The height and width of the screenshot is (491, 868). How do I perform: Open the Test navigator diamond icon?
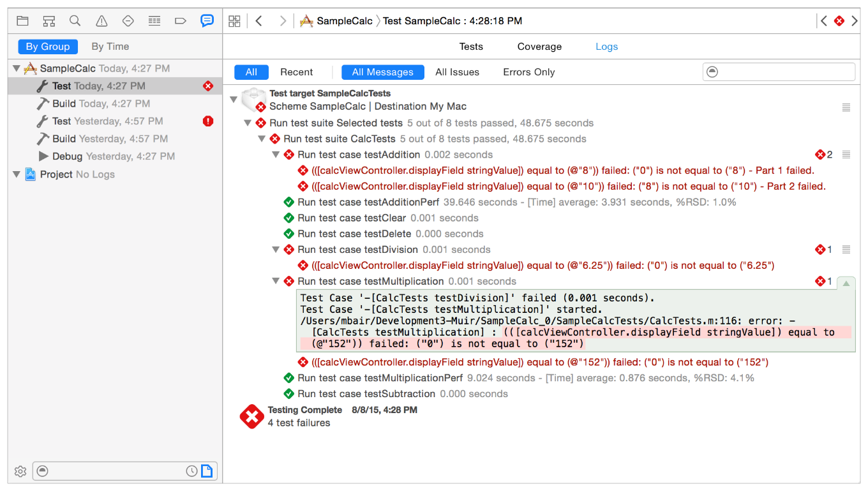pyautogui.click(x=128, y=21)
